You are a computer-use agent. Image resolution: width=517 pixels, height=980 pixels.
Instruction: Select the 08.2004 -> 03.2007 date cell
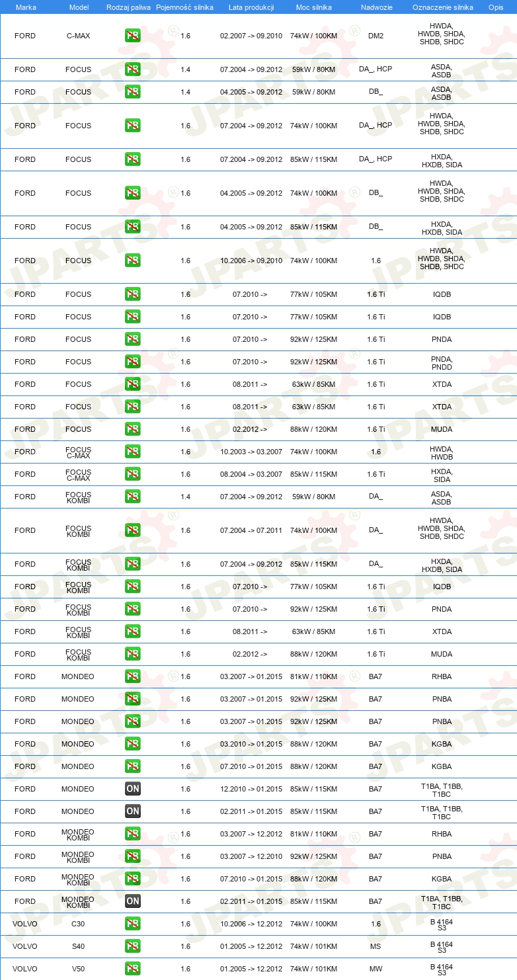[251, 474]
